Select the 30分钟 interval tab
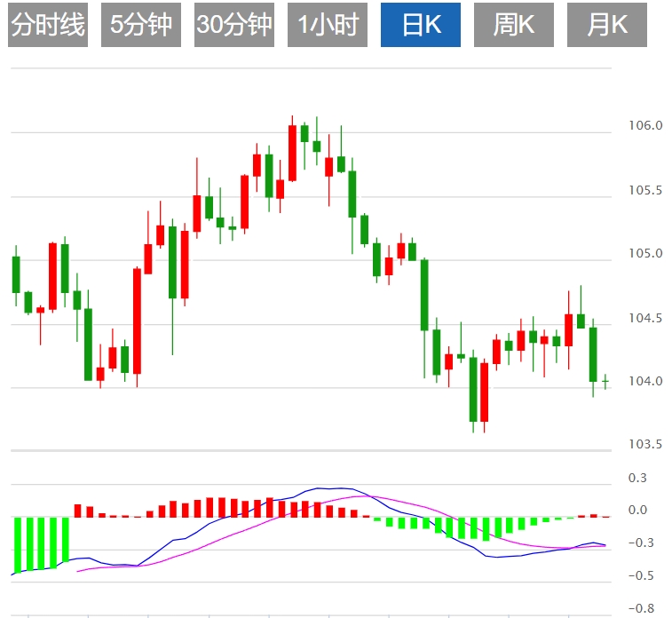This screenshot has width=672, height=618. click(x=234, y=25)
